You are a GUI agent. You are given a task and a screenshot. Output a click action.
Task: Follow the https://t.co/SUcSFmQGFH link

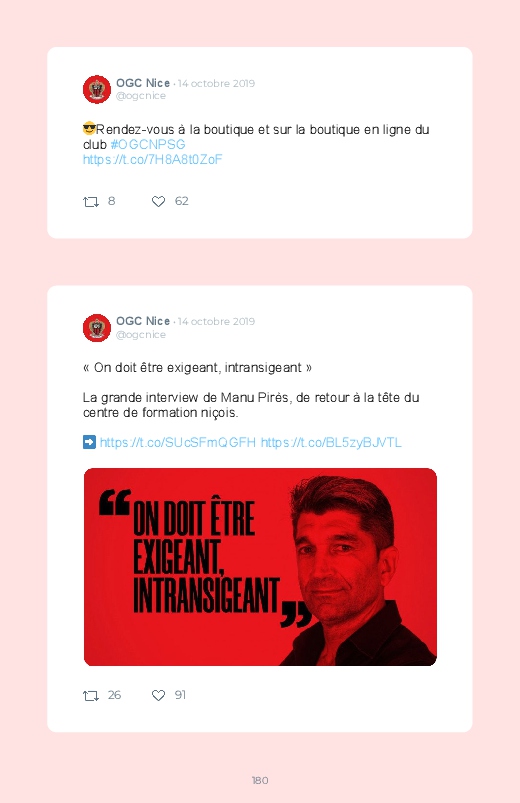pos(177,442)
